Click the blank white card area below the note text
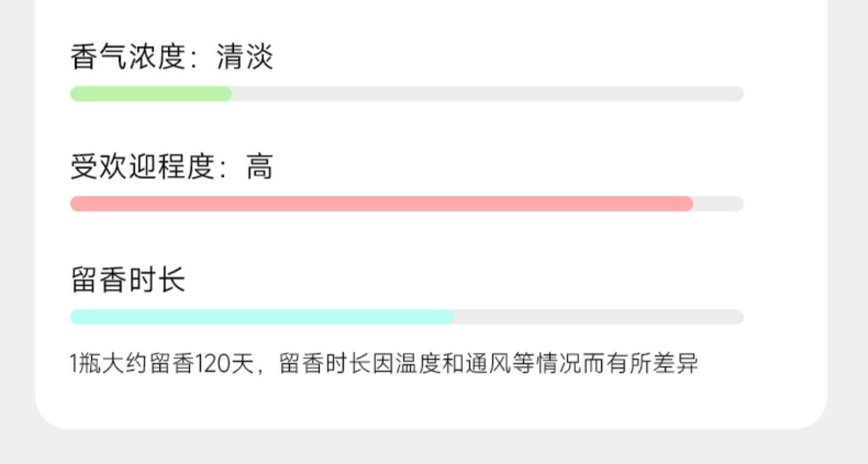Screen dimensions: 868x464 434,403
